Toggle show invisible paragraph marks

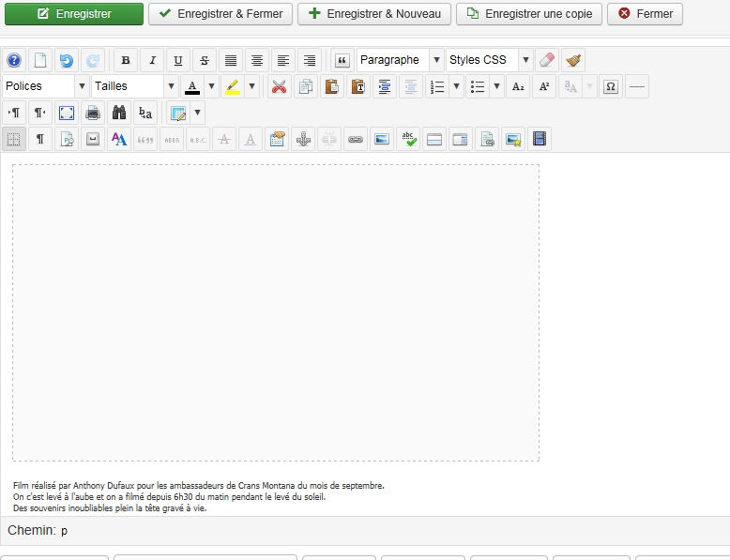40,139
